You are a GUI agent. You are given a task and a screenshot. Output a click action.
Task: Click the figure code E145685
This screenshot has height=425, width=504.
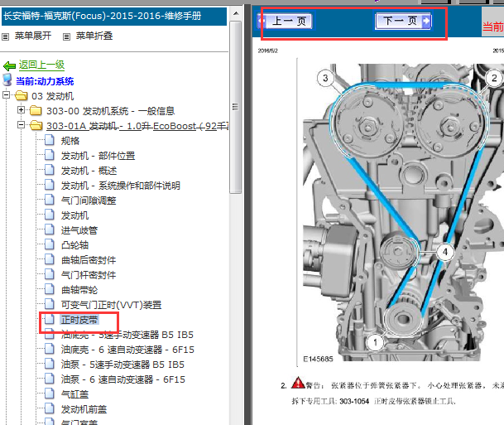[319, 359]
